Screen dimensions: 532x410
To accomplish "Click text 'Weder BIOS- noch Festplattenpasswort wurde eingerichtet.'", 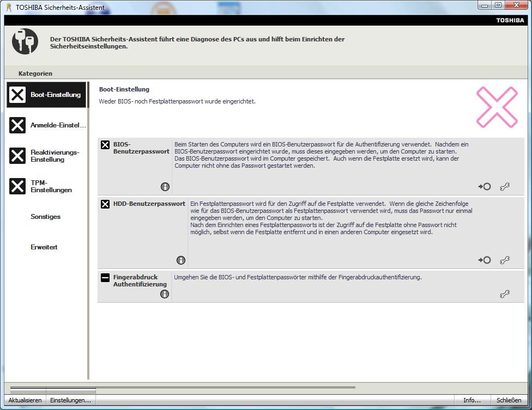I will coord(177,101).
